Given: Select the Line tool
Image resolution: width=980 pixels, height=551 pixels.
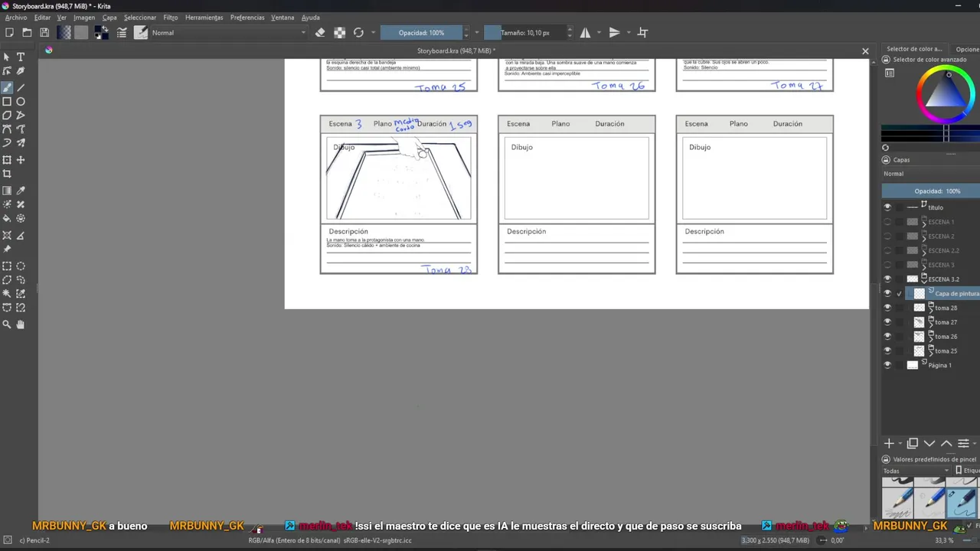Looking at the screenshot, I should (x=21, y=87).
